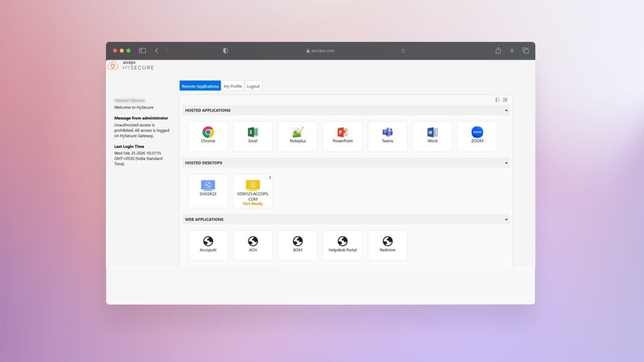This screenshot has width=644, height=362.
Task: Collapse the Web Applications section
Action: click(x=506, y=220)
